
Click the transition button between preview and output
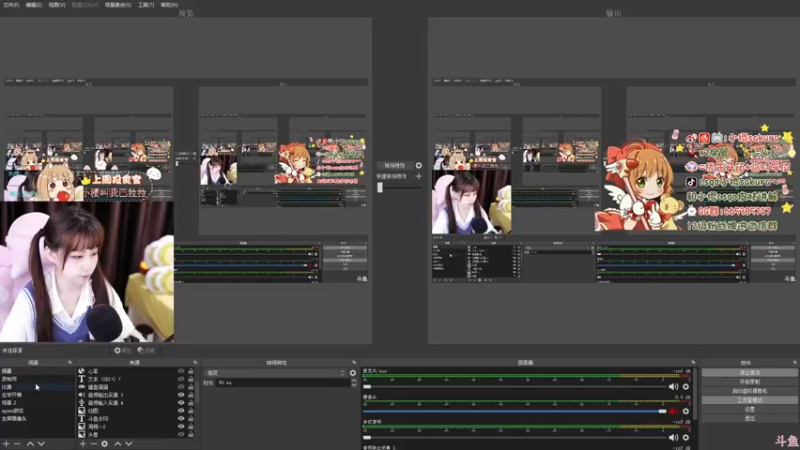pyautogui.click(x=394, y=165)
